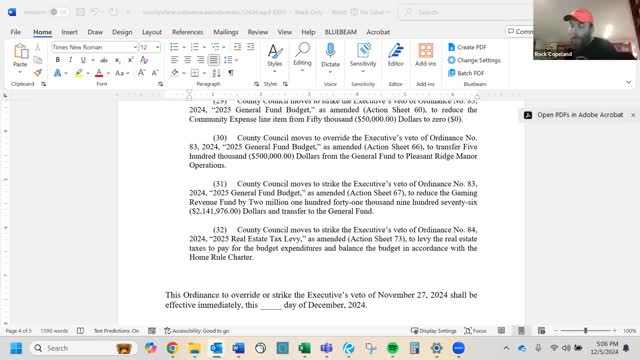This screenshot has height=360, width=640.
Task: Switch to BLUEBEAM tab
Action: pyautogui.click(x=340, y=32)
